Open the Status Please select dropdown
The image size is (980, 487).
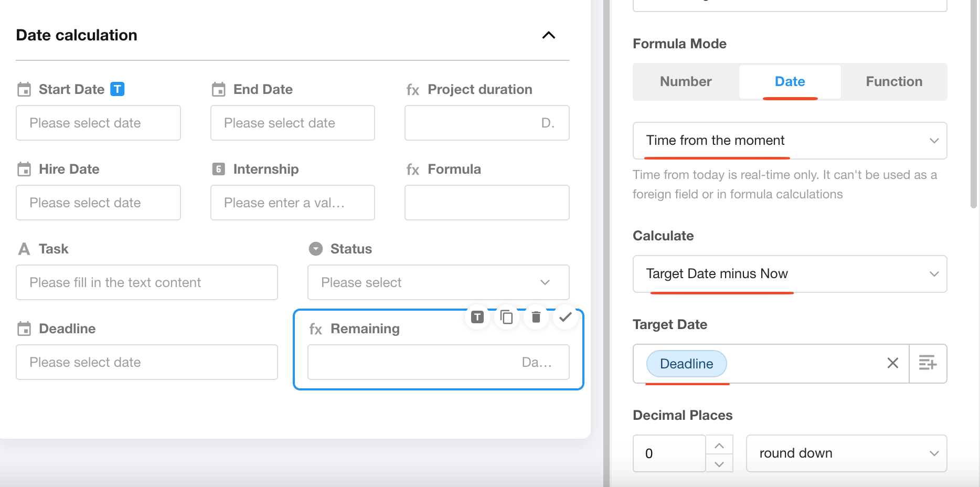point(438,282)
